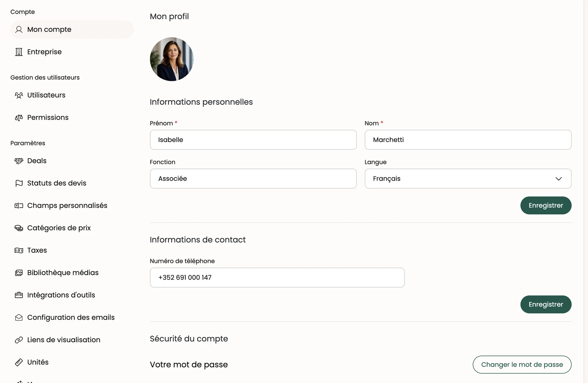
Task: Open Intégrations d'outils
Action: [72, 295]
